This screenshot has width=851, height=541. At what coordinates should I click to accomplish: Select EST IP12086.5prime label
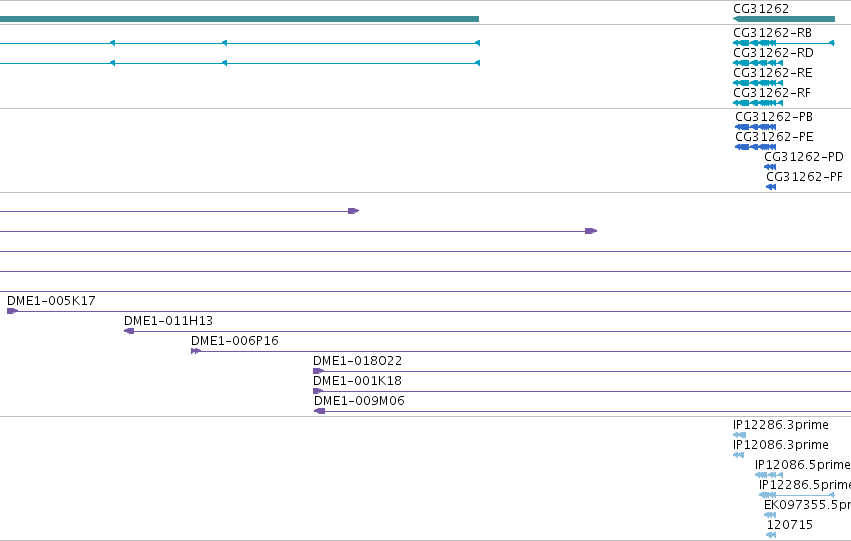803,465
